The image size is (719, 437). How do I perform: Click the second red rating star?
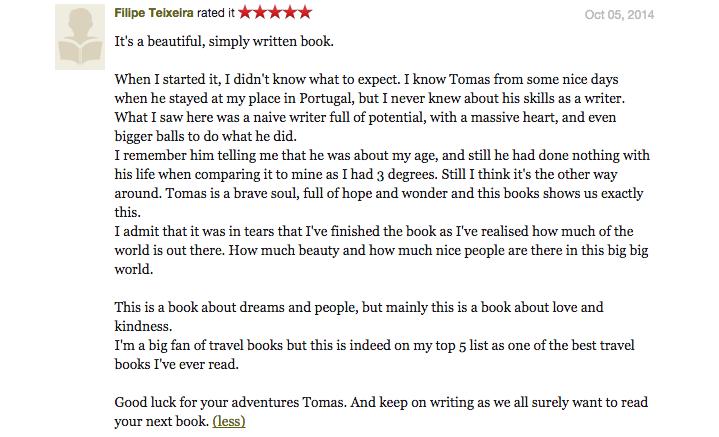260,12
